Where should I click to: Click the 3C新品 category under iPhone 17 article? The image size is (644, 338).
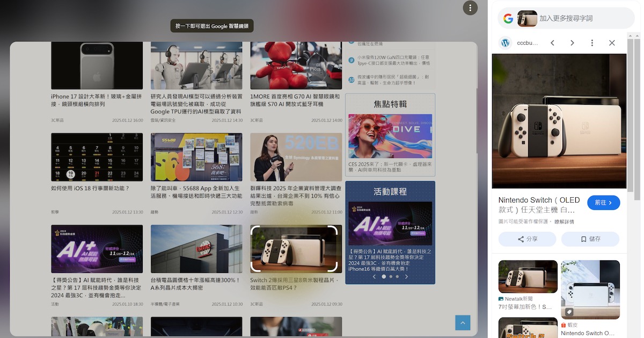57,120
